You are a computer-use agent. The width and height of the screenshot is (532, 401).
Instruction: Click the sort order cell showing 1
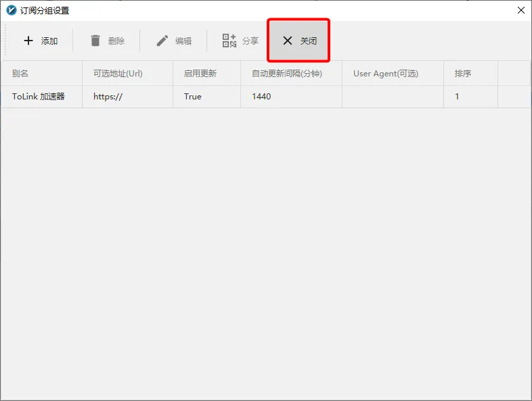coord(470,97)
